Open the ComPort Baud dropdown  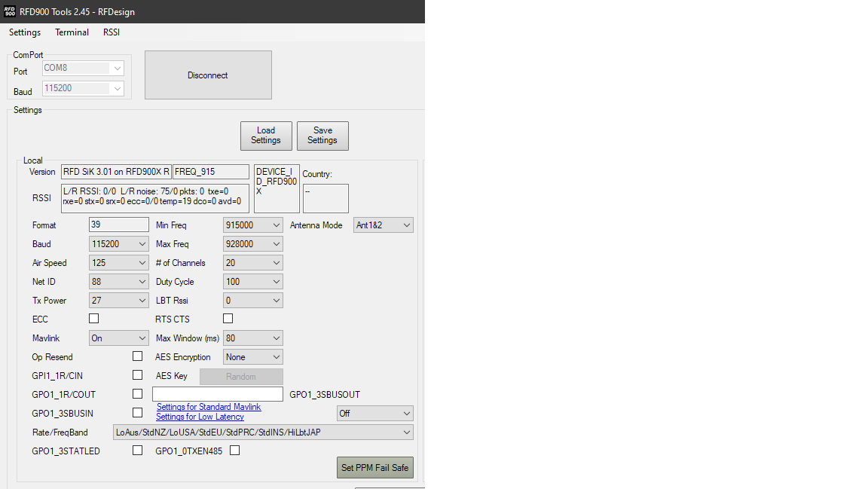pyautogui.click(x=83, y=89)
